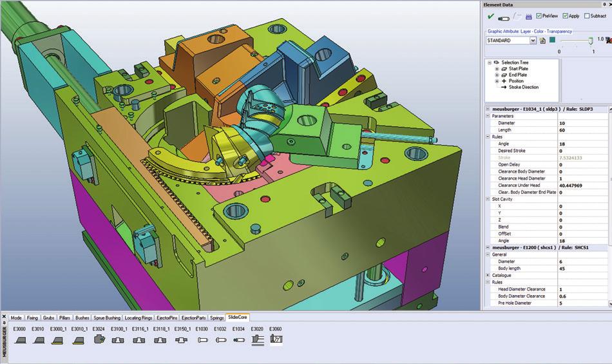This screenshot has width=612, height=364.
Task: Select the E3100_1 guide icon
Action: point(118,341)
